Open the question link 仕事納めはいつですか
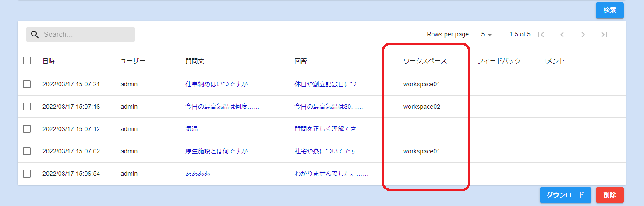The image size is (644, 206). pyautogui.click(x=222, y=84)
